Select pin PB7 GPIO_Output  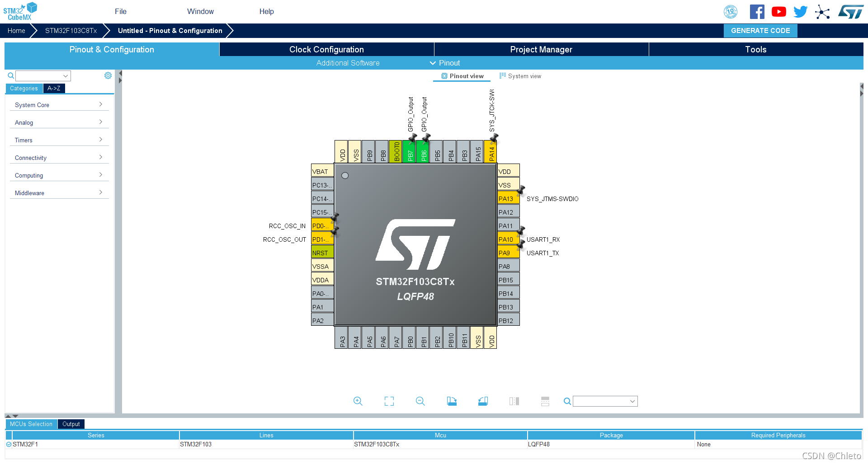click(409, 152)
